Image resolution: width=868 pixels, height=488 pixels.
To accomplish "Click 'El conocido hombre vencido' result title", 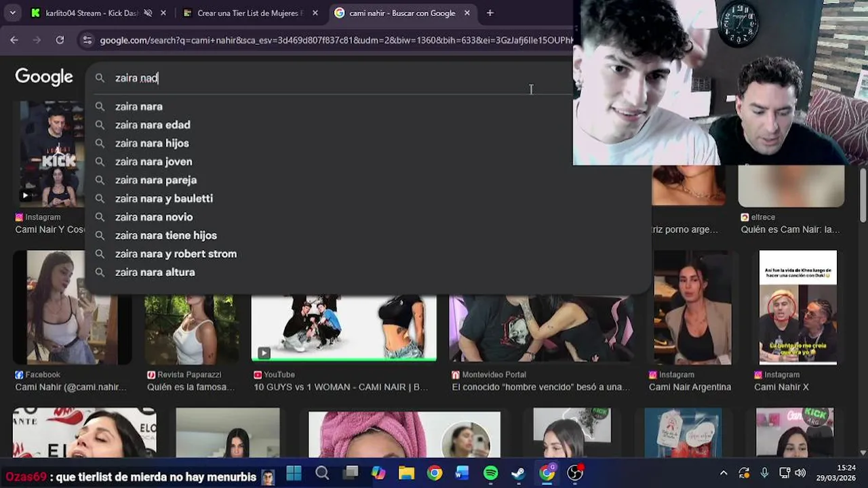I will click(541, 387).
